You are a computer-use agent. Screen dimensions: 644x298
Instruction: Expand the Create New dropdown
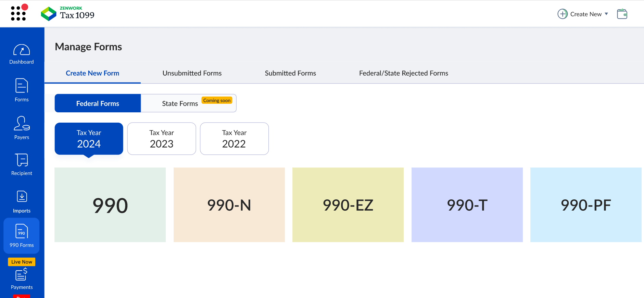coord(583,14)
